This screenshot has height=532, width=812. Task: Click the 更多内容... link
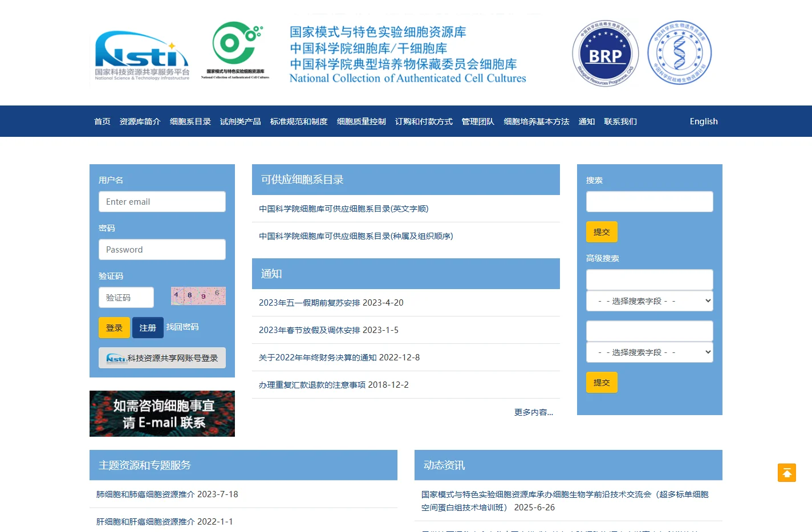(x=534, y=412)
